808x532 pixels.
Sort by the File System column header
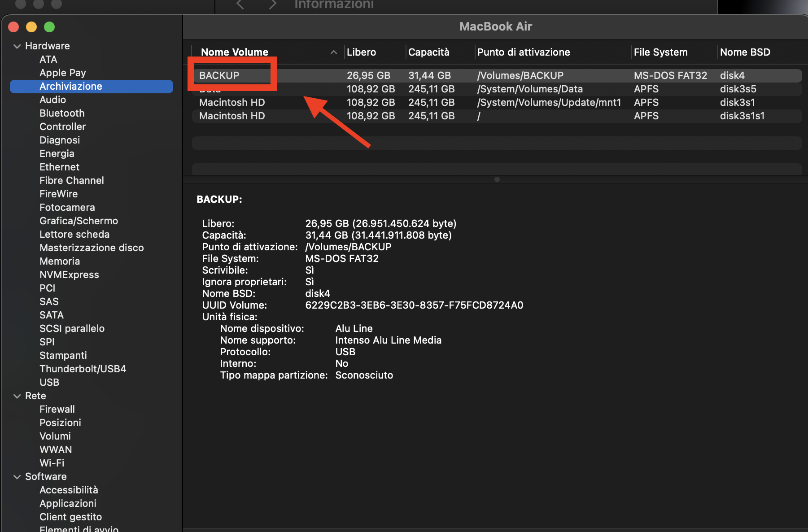tap(660, 52)
